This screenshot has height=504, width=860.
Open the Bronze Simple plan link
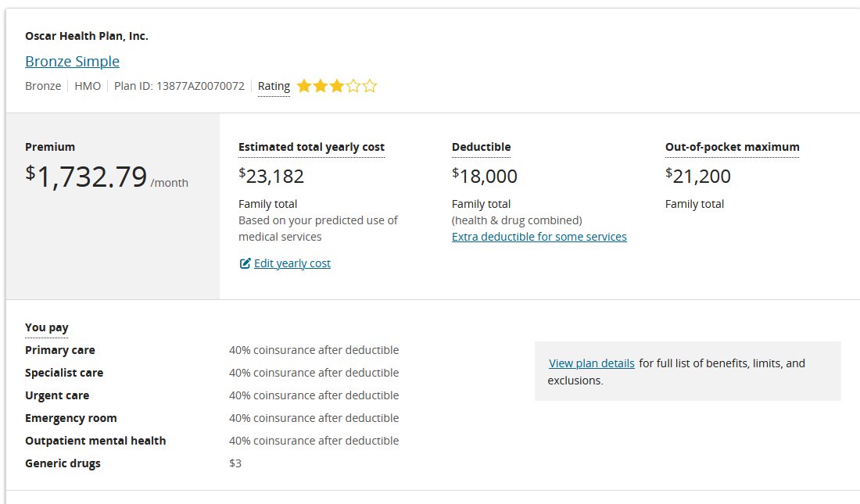73,62
